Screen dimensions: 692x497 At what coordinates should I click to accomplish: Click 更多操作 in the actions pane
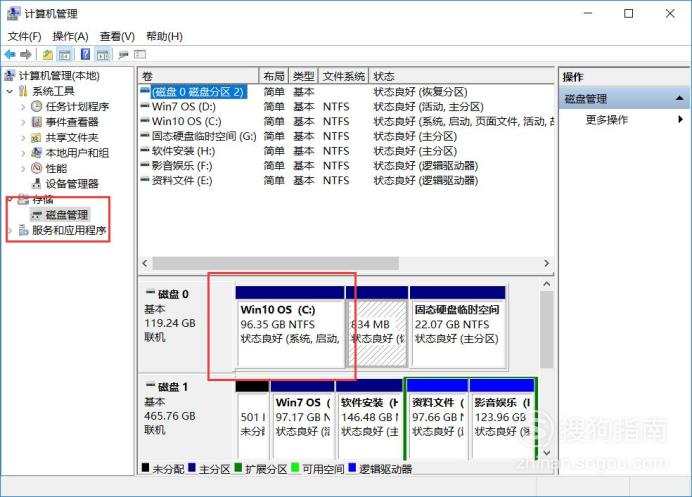pyautogui.click(x=607, y=120)
